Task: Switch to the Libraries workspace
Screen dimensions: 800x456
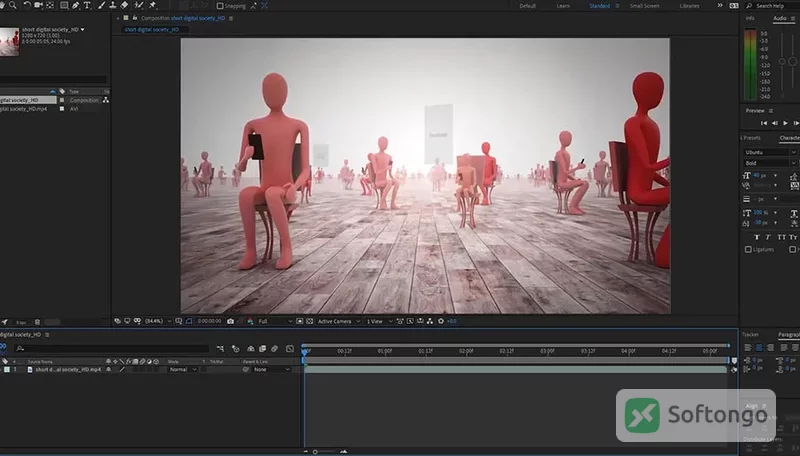Action: [689, 6]
